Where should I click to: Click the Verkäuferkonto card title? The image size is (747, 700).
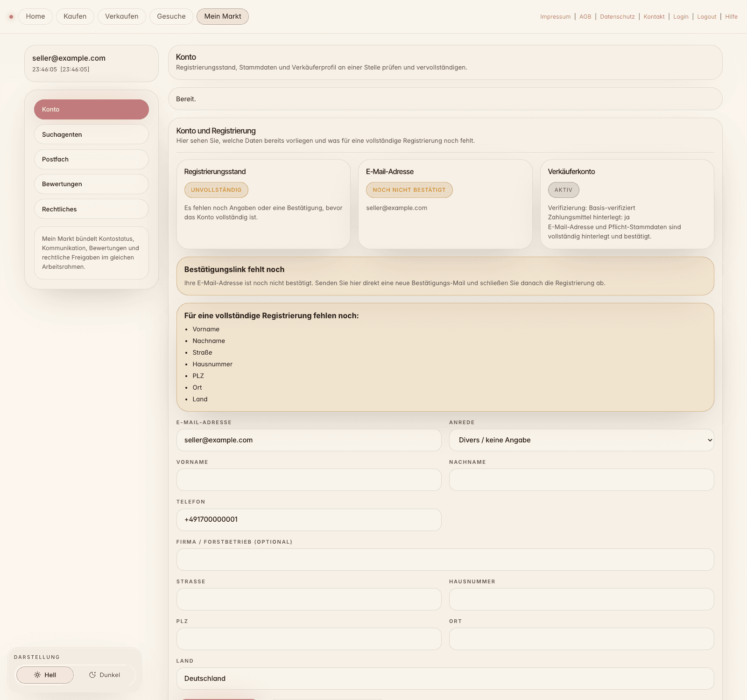point(571,172)
